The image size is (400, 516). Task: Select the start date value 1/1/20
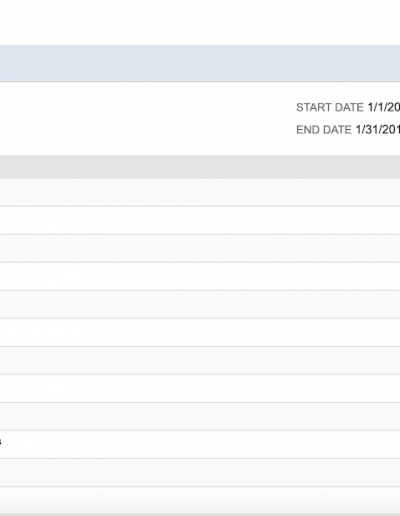point(384,107)
